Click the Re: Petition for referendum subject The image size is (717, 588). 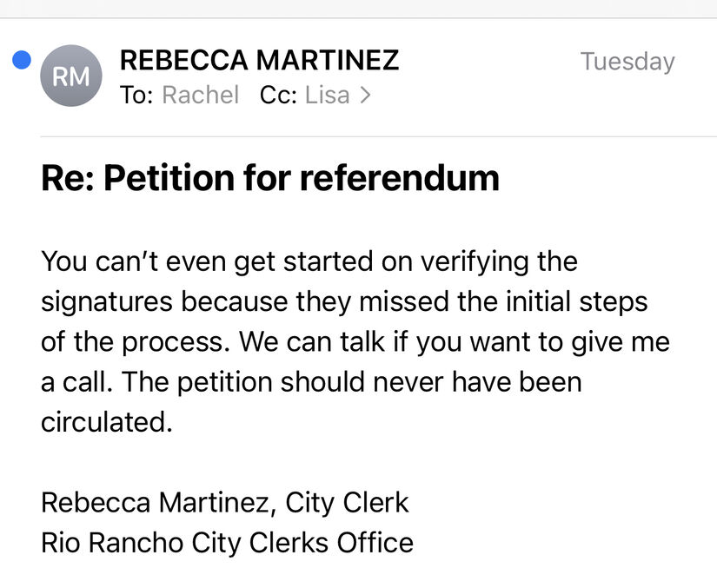coord(270,178)
